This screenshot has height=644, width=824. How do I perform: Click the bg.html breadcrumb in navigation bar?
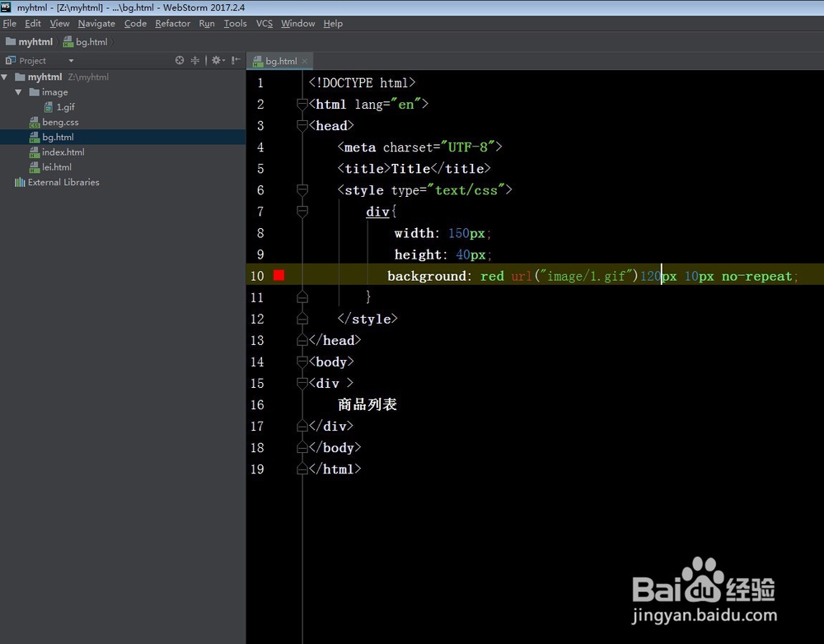[x=86, y=42]
